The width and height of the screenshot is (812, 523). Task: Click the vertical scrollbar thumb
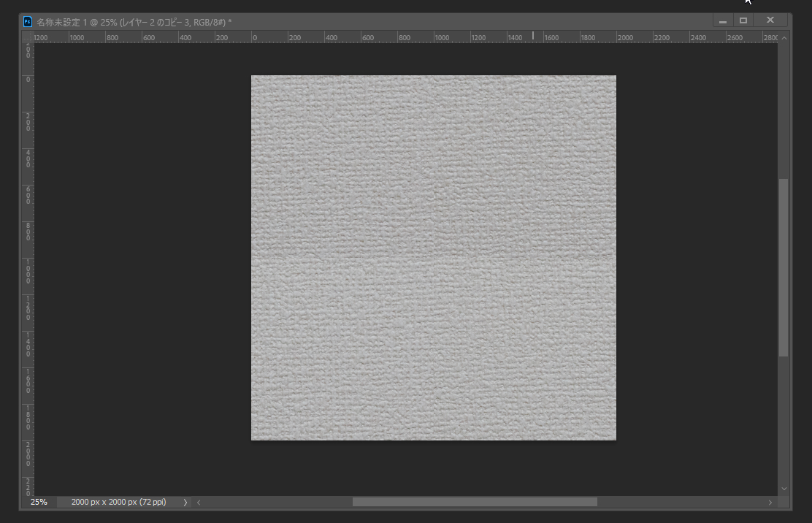[784, 267]
